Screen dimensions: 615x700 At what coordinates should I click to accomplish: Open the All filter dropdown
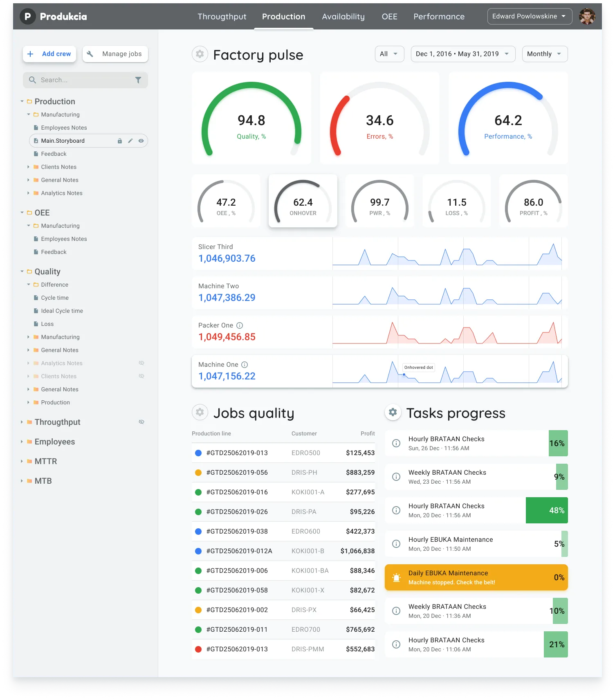[x=389, y=54]
